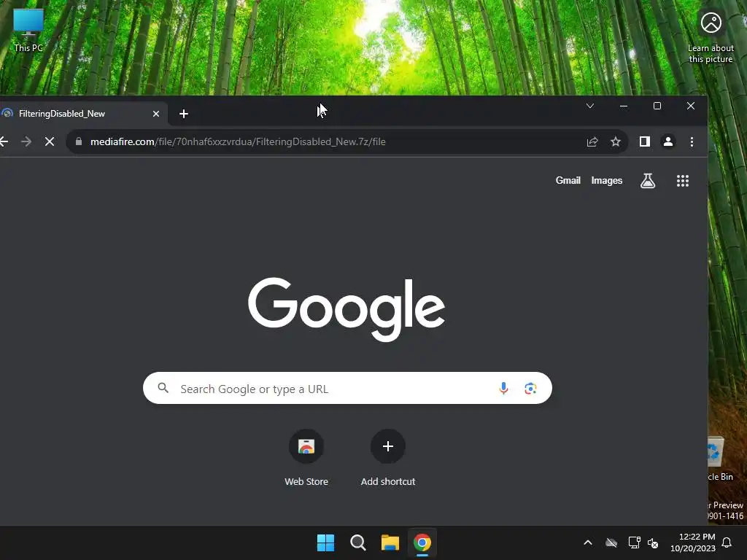The image size is (747, 560).
Task: Click Chrome icon in the taskbar
Action: click(x=422, y=542)
